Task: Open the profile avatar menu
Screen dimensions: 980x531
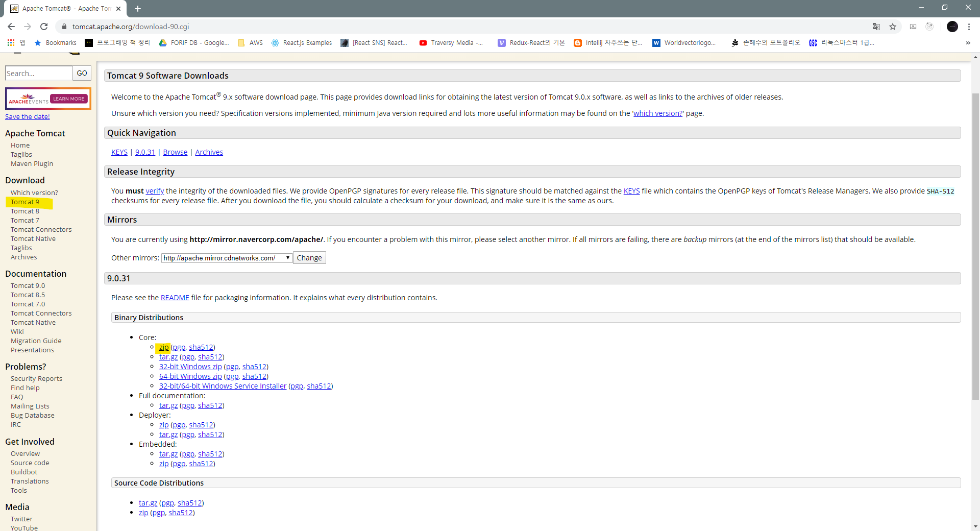Action: click(952, 27)
